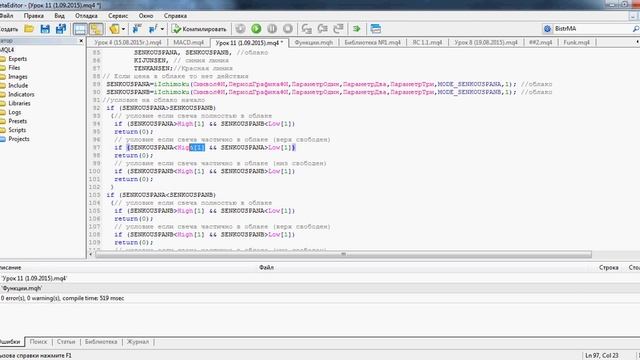The height and width of the screenshot is (360, 640).
Task: Open the Библиотека tab in toolbox
Action: click(x=101, y=342)
